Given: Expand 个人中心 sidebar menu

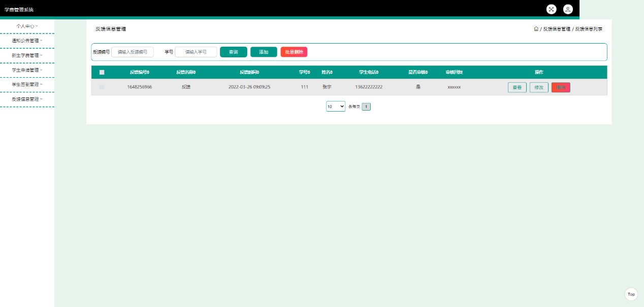Looking at the screenshot, I should [27, 26].
